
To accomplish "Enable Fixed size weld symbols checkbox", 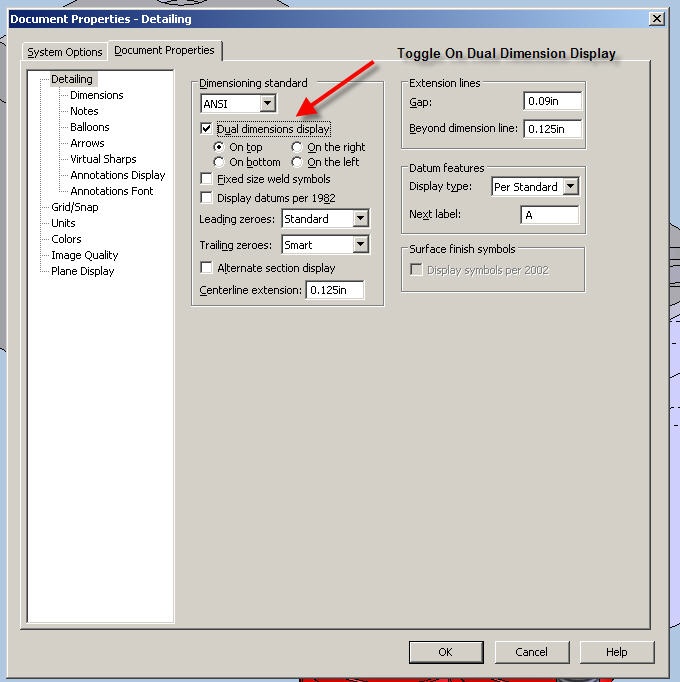I will coord(206,179).
